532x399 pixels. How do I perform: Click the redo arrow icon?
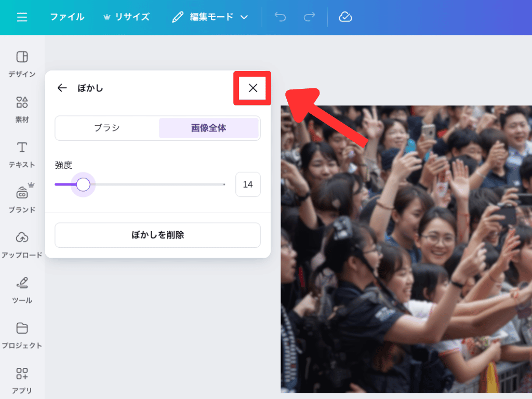pyautogui.click(x=309, y=17)
